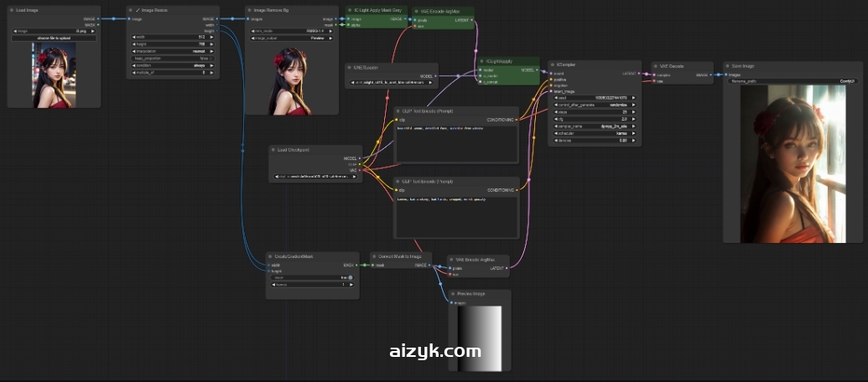Collapse the KSampler node via its title dot
Viewport: 868px width, 382px height.
(x=552, y=65)
